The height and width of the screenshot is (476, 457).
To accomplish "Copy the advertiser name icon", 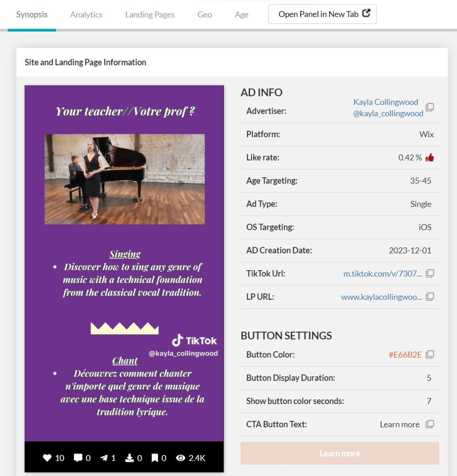I will click(x=430, y=107).
